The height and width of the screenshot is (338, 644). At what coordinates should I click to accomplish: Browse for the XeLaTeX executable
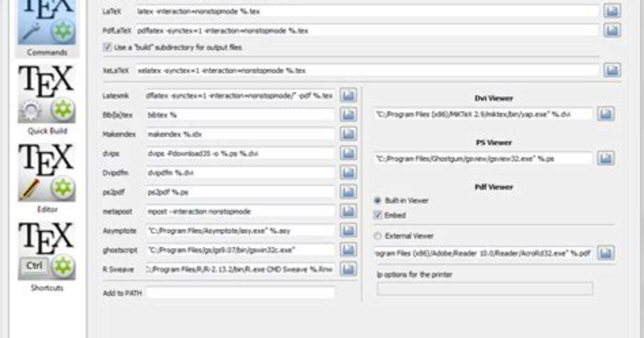click(x=612, y=70)
